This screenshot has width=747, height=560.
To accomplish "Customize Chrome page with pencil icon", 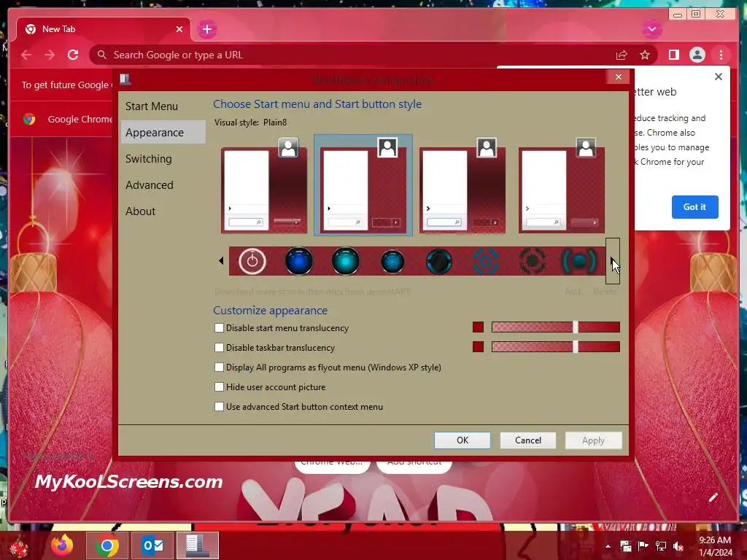I will (x=713, y=497).
